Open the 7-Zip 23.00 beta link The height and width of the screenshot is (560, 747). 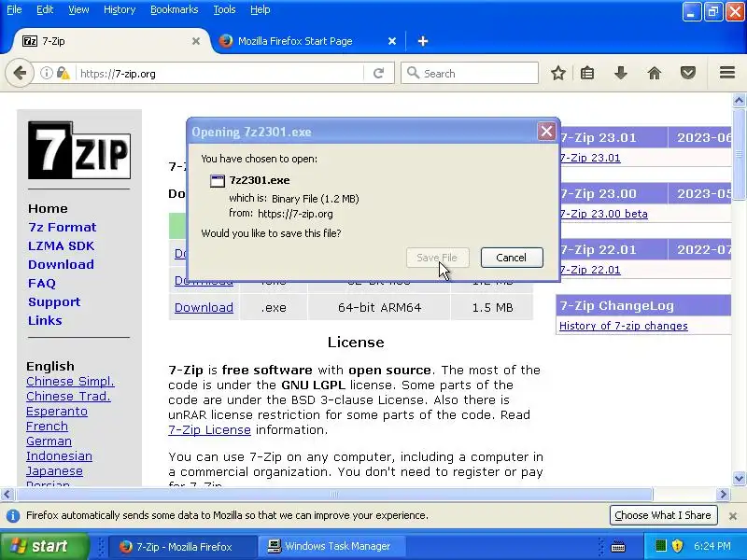pyautogui.click(x=603, y=214)
